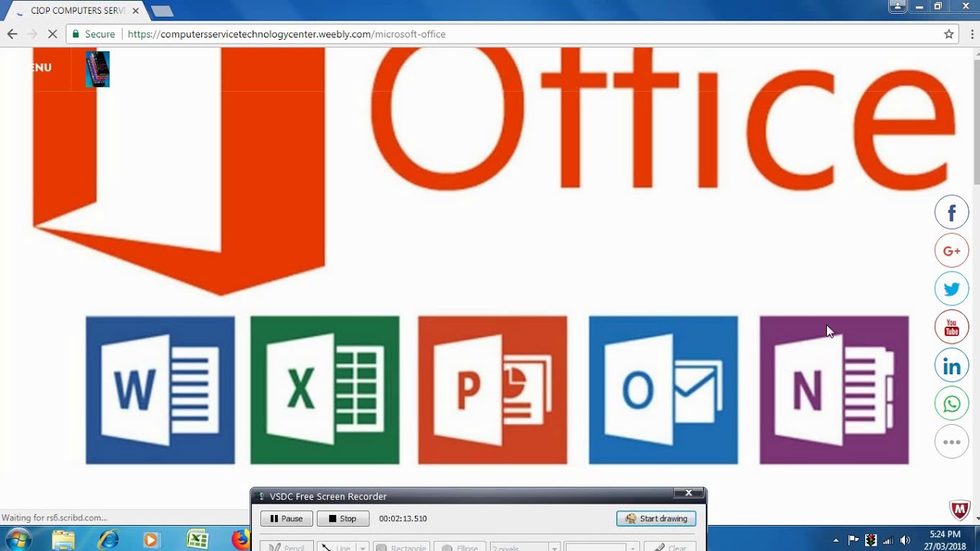Stop loading the page
Screen dimensions: 980x551
click(52, 34)
